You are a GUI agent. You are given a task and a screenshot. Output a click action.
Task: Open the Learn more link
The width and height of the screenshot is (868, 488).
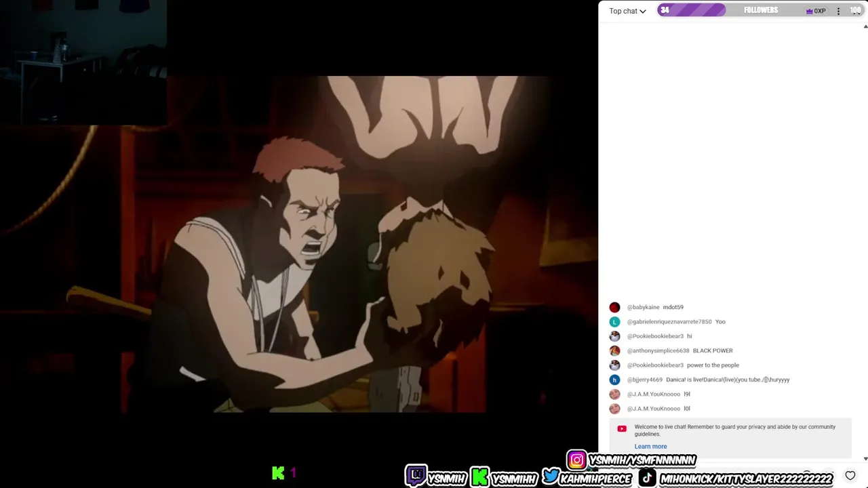tap(650, 446)
